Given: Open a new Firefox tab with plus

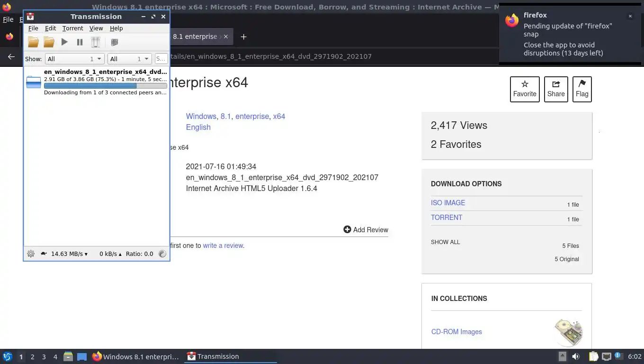Looking at the screenshot, I should (x=243, y=36).
